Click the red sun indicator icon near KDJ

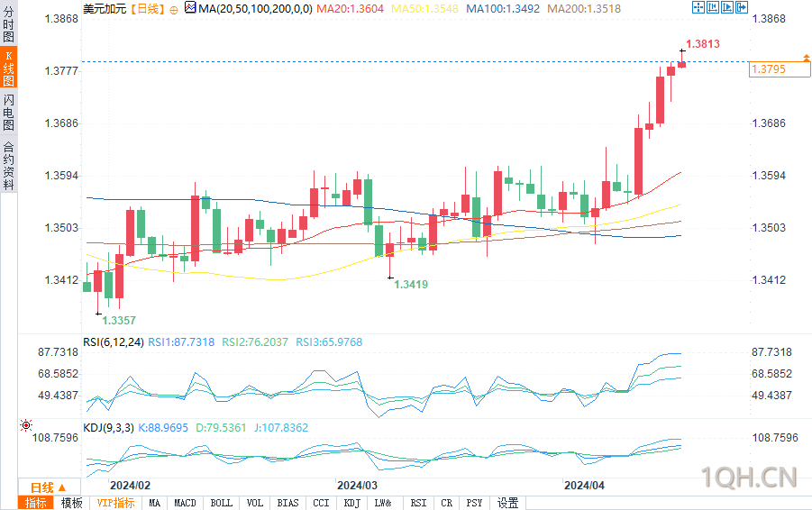coord(26,425)
